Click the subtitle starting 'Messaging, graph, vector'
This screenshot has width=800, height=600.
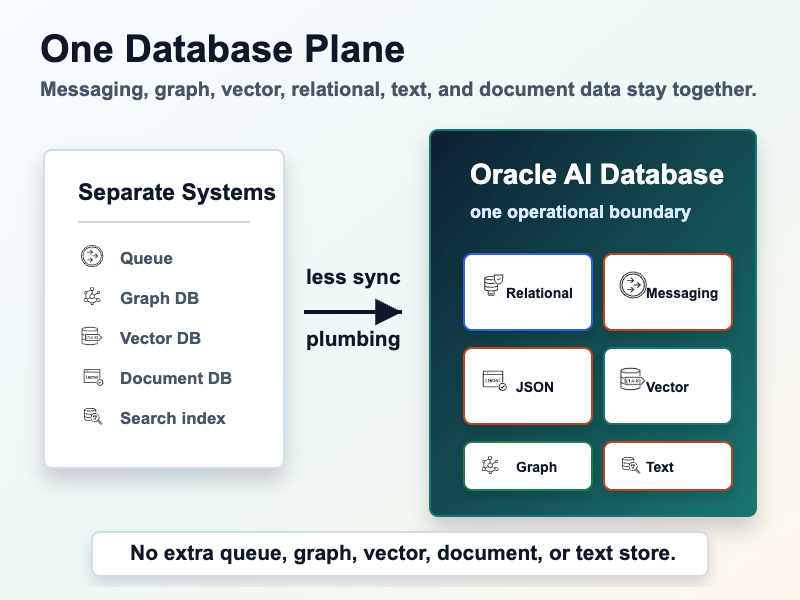point(398,89)
